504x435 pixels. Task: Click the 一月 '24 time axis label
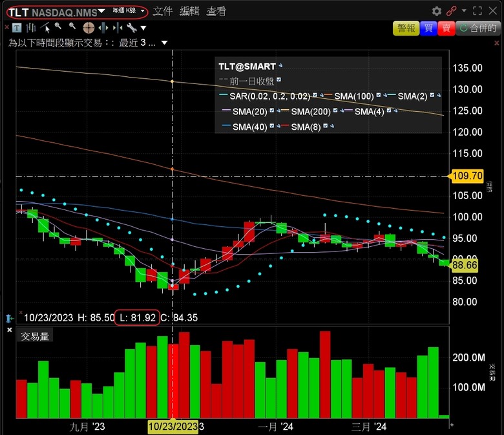276,427
